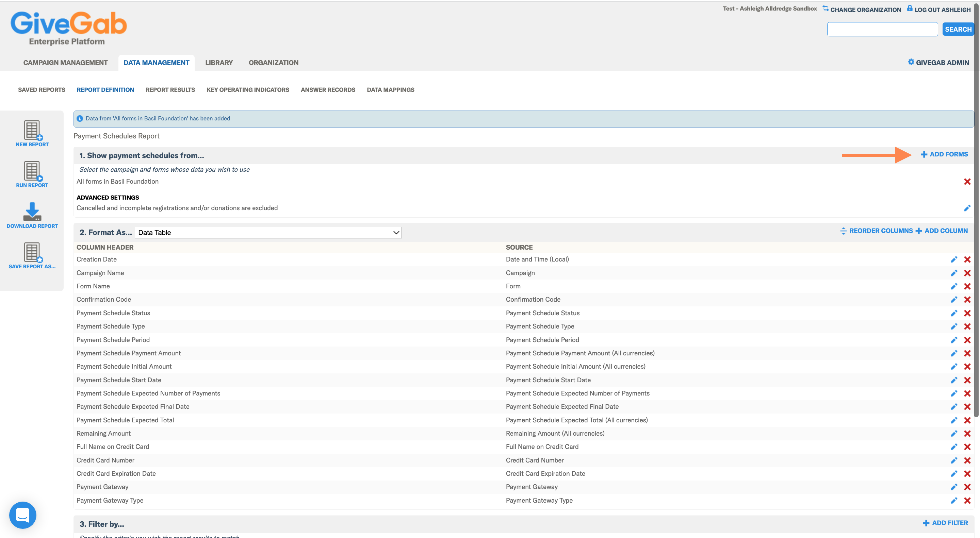Edit the Campaign Name column
The image size is (980, 538).
(x=954, y=273)
